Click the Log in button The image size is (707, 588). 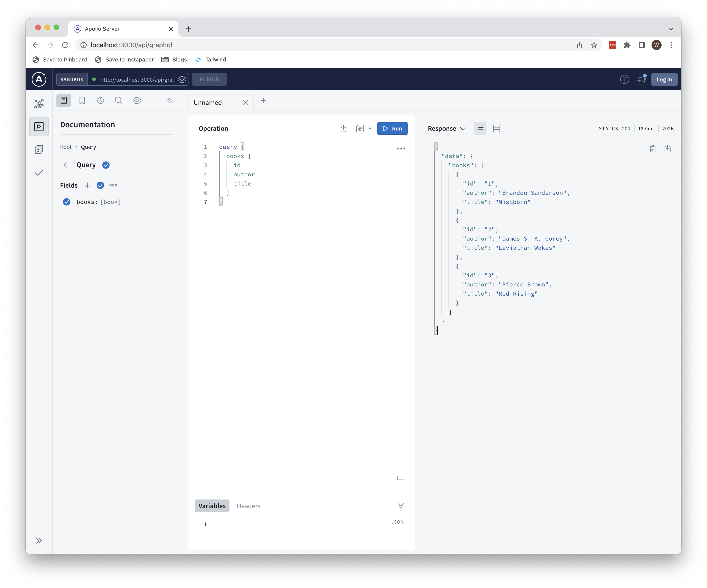(664, 80)
